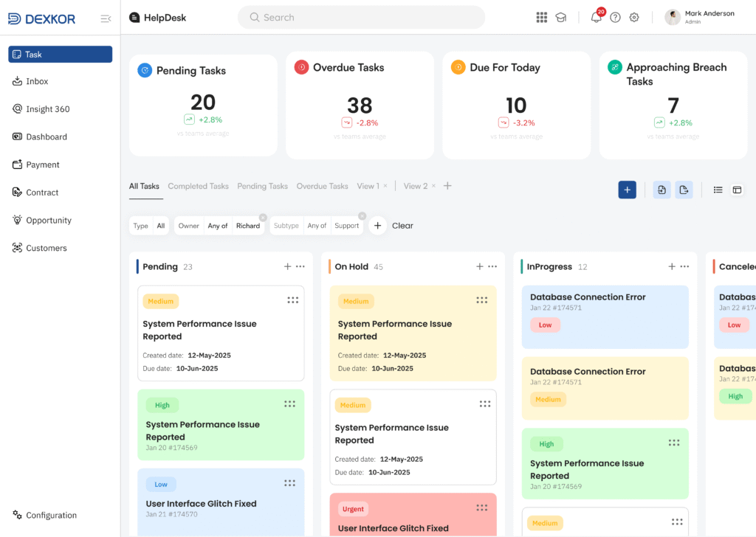
Task: Open the settings gear icon
Action: tap(634, 18)
